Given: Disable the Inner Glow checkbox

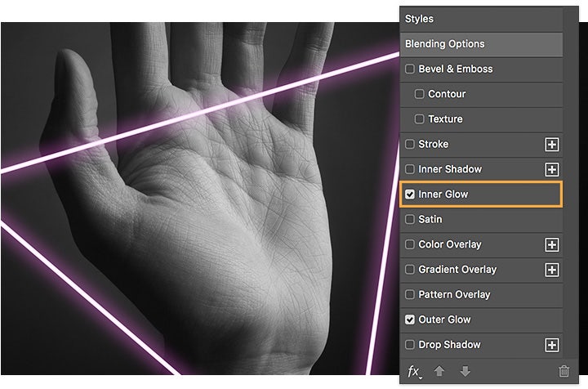Looking at the screenshot, I should tap(410, 194).
